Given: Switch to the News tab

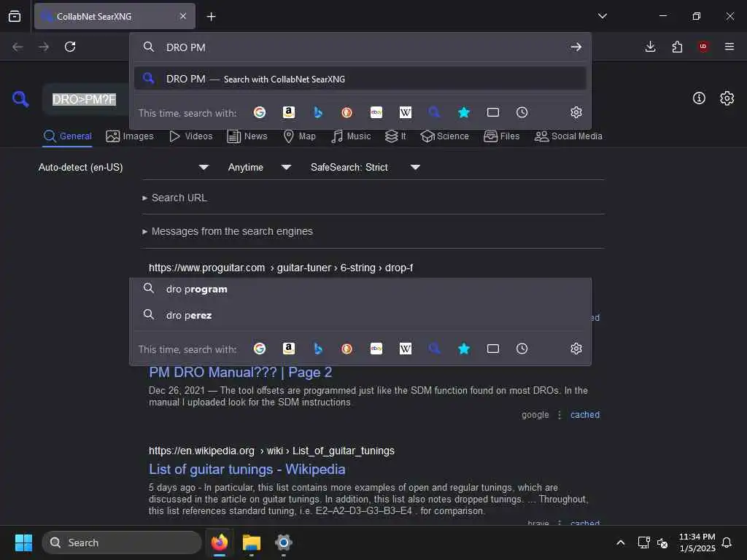Looking at the screenshot, I should 247,136.
